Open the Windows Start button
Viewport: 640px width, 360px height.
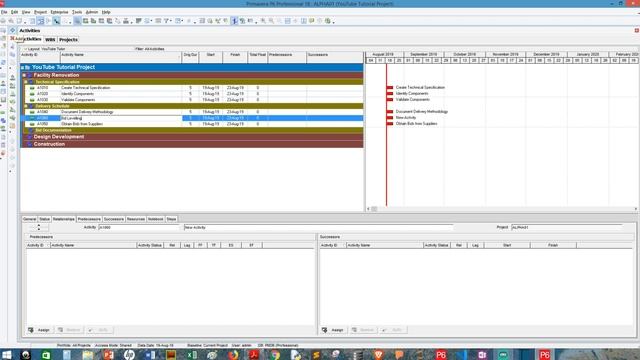click(x=7, y=355)
